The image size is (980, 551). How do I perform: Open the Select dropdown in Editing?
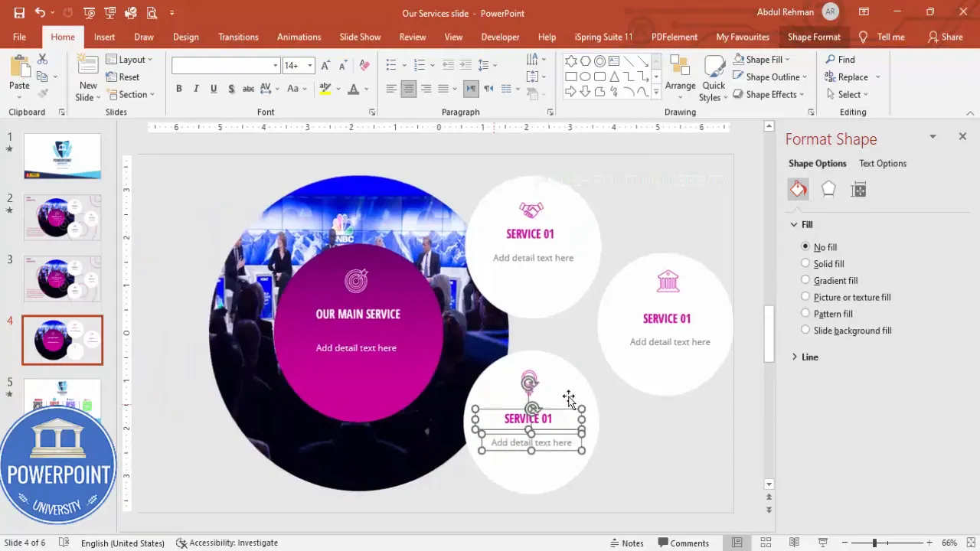[x=847, y=94]
